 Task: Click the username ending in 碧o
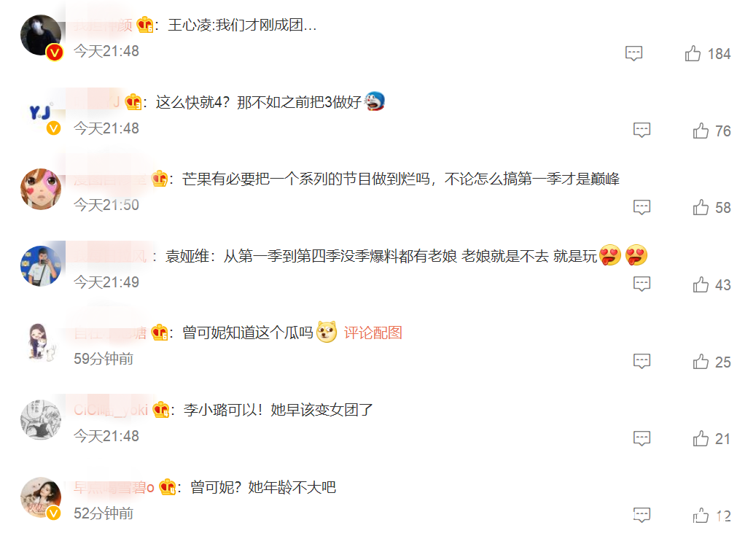(114, 487)
